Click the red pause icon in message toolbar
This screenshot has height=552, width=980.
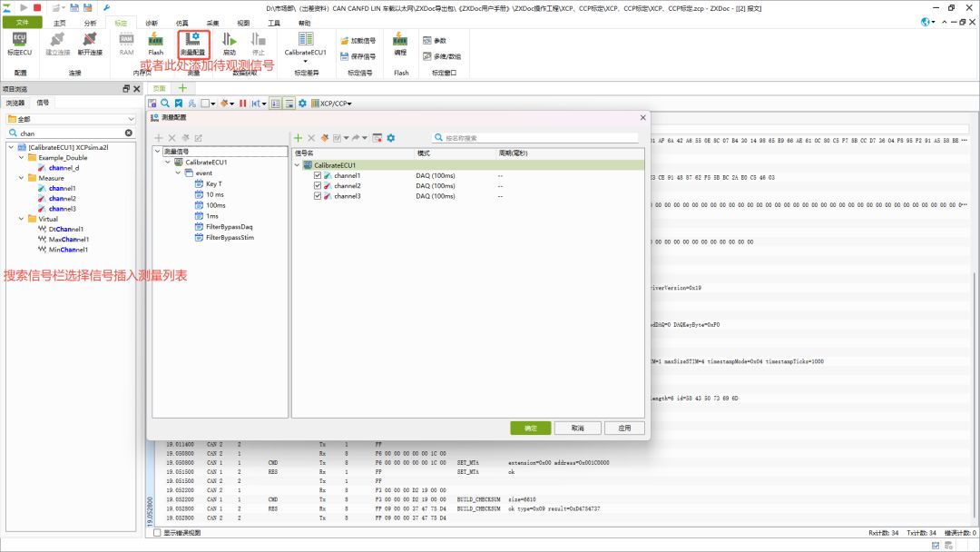pyautogui.click(x=242, y=103)
